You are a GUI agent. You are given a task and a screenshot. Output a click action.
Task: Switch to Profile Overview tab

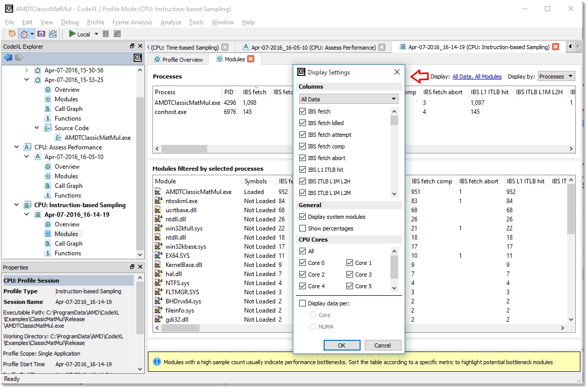(x=178, y=59)
